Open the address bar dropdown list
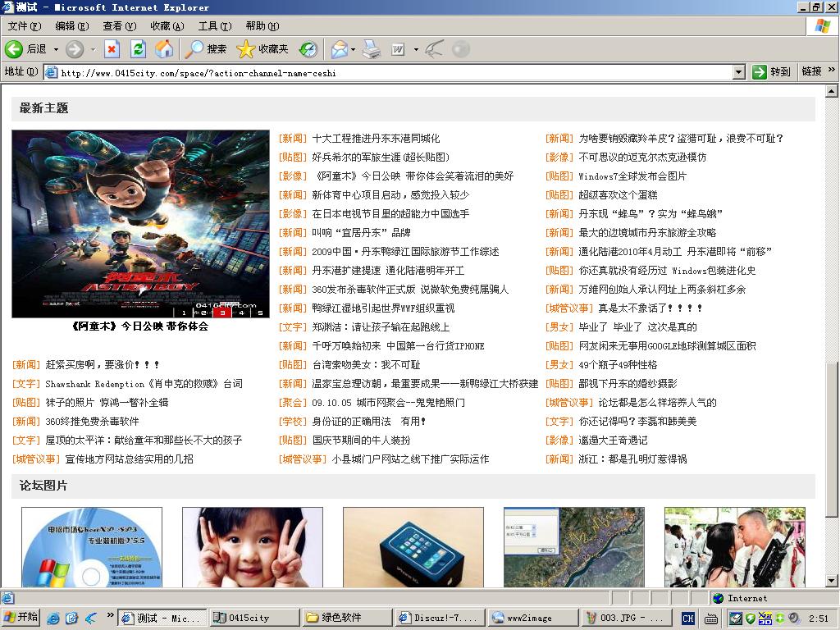This screenshot has height=630, width=840. [x=739, y=72]
